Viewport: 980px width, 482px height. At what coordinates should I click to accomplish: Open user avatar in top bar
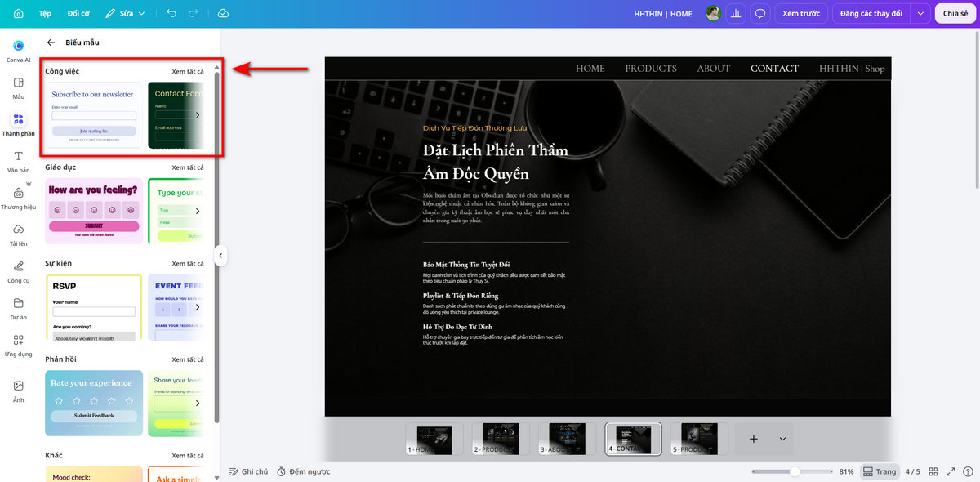tap(713, 14)
